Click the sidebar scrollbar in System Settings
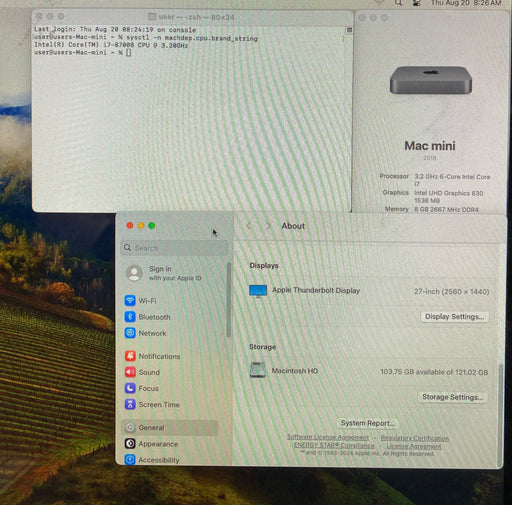The height and width of the screenshot is (505, 512). coord(229,300)
